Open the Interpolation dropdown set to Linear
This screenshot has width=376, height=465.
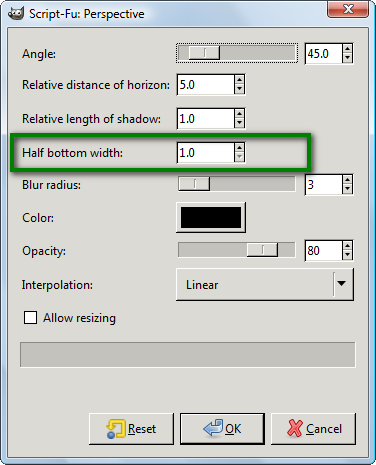(265, 284)
